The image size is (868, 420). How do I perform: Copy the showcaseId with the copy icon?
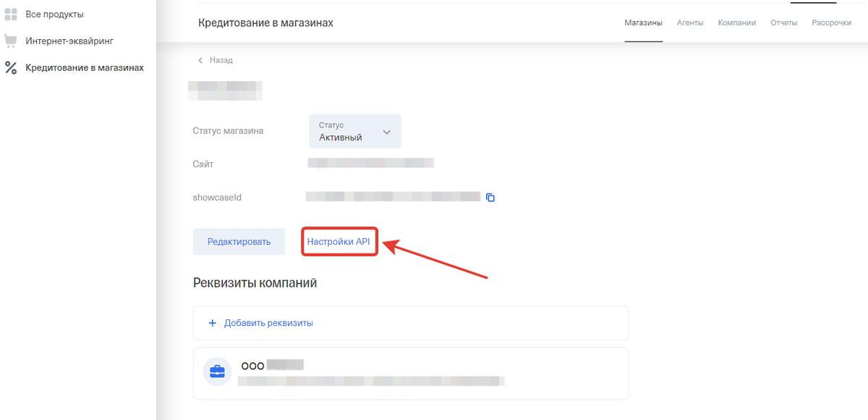pos(490,198)
